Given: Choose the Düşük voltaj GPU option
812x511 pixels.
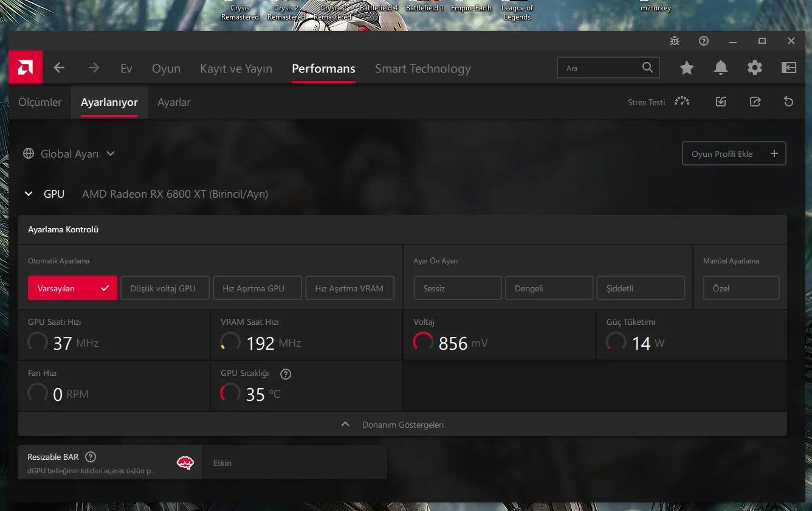Looking at the screenshot, I should [x=165, y=288].
